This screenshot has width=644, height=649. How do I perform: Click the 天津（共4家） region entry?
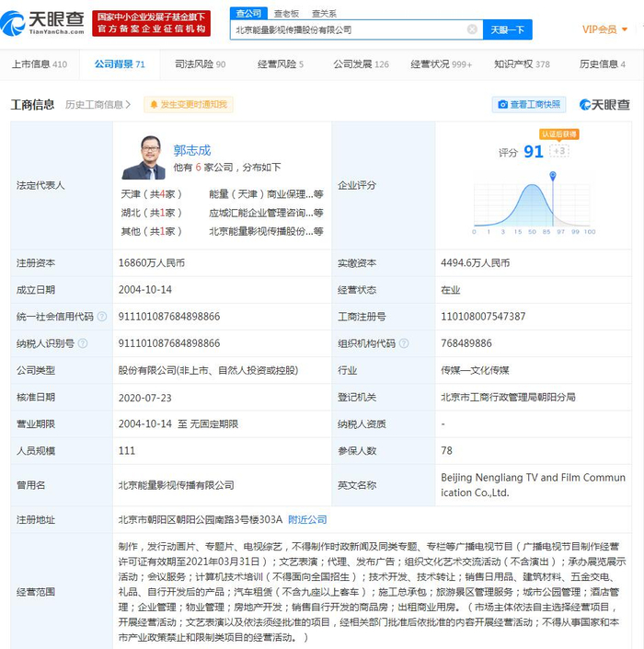152,194
